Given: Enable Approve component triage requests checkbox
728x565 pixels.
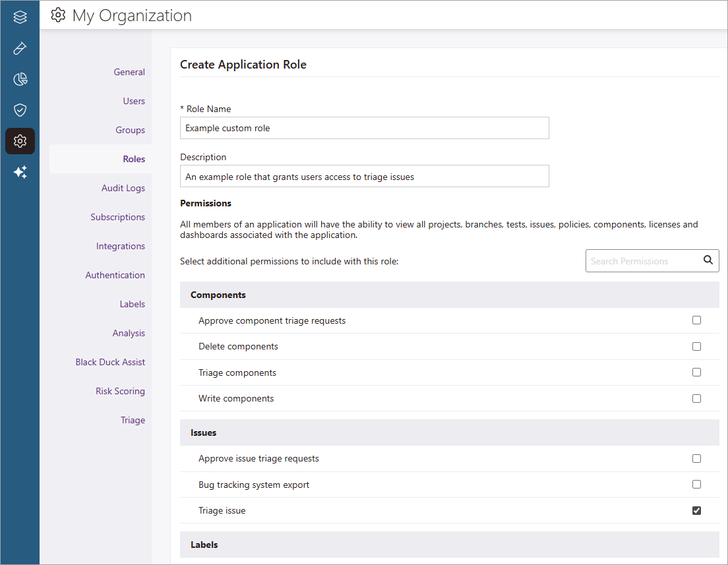Looking at the screenshot, I should pos(696,320).
